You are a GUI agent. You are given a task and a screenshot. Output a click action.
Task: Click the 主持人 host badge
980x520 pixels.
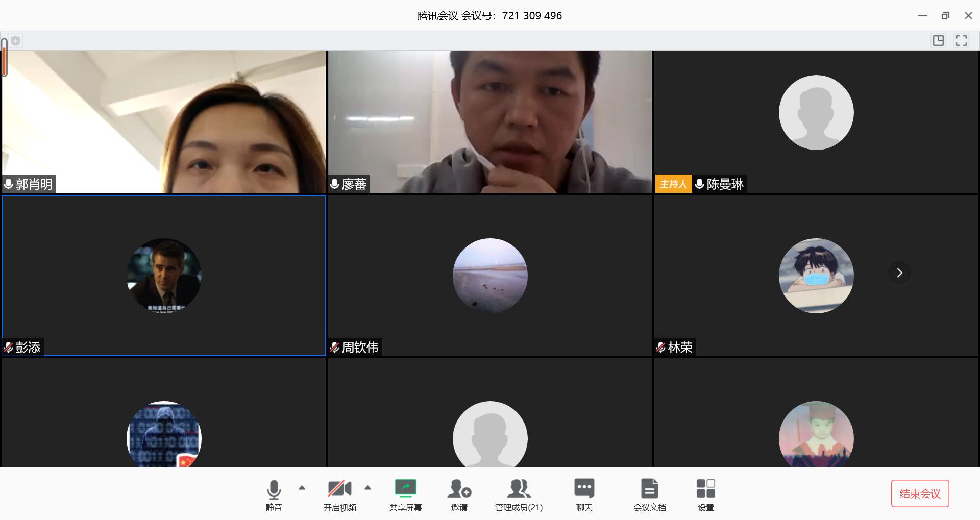[673, 184]
